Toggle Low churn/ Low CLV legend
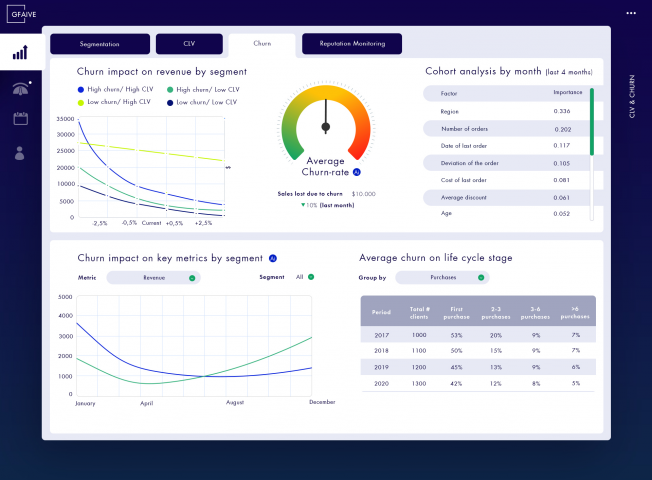 202,102
